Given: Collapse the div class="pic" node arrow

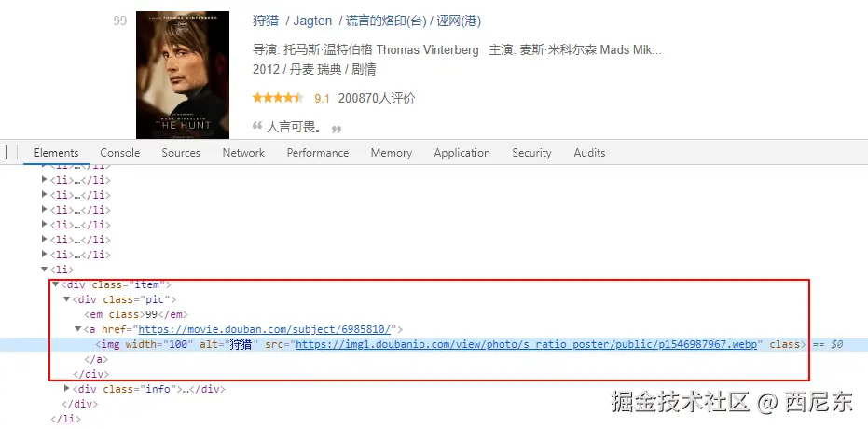Looking at the screenshot, I should tap(66, 299).
